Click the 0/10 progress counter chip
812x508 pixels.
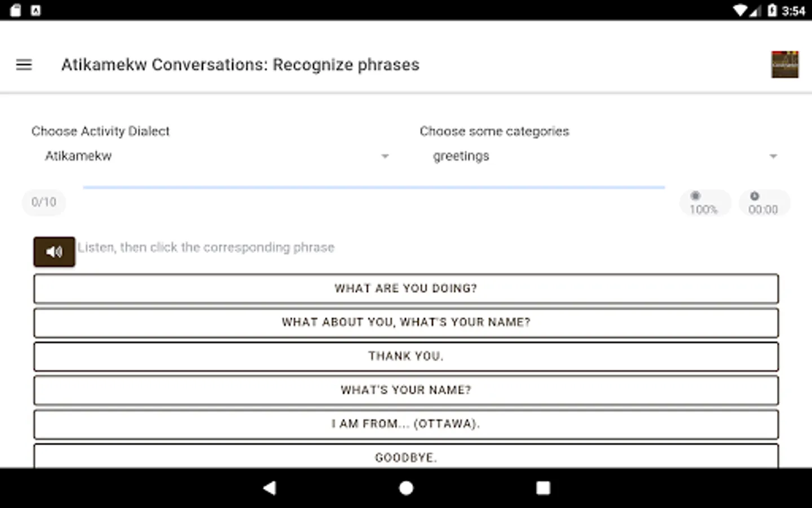[44, 202]
